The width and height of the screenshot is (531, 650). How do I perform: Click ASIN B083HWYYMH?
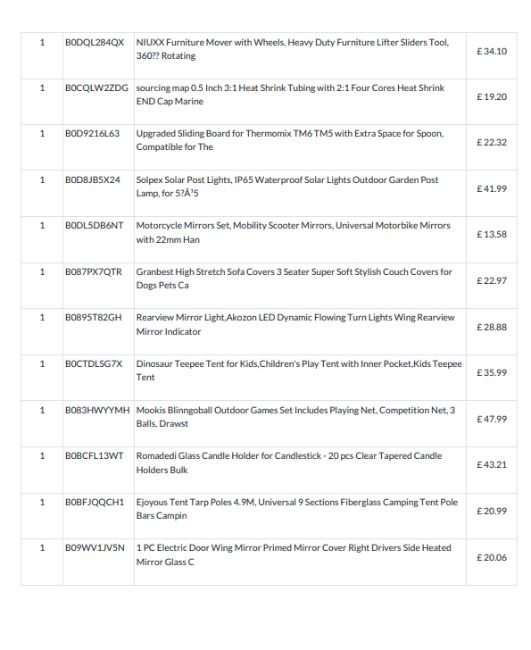coord(97,410)
